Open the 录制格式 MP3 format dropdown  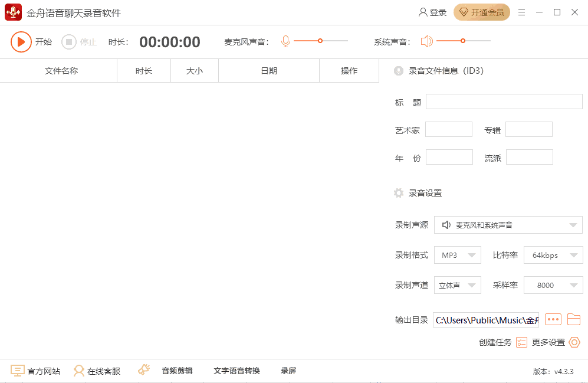[457, 255]
